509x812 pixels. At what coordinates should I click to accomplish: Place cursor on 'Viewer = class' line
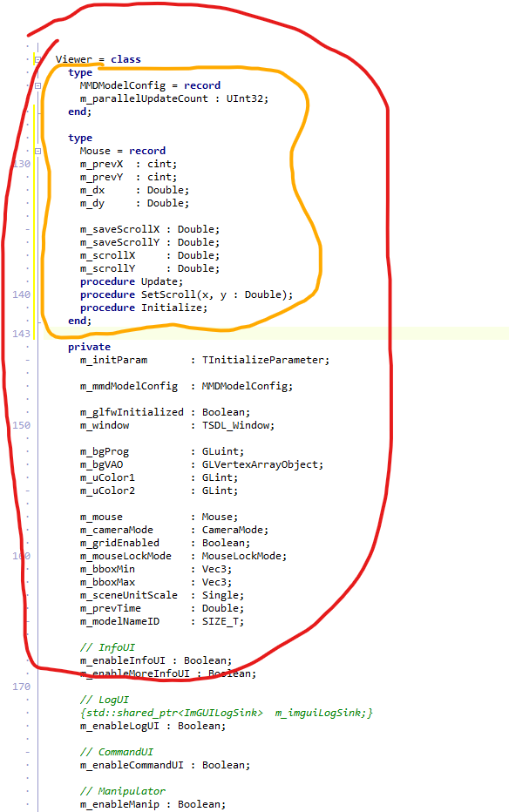tap(98, 59)
